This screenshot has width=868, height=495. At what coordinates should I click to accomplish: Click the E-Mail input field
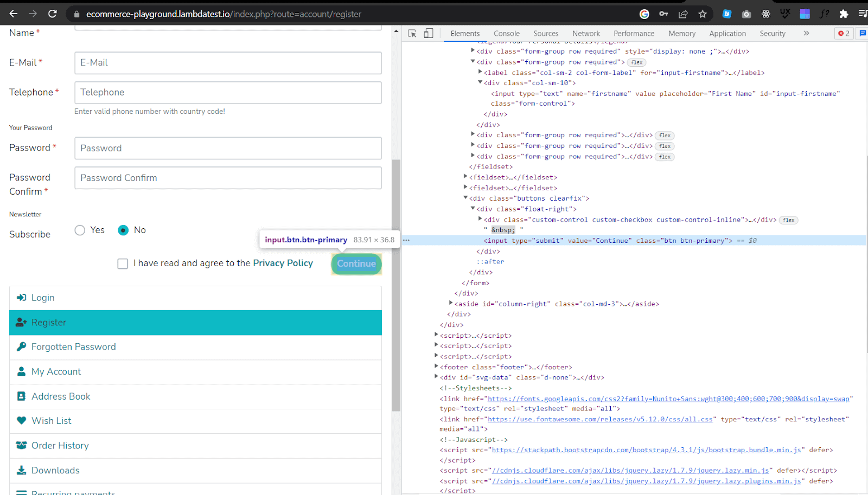[x=228, y=62]
